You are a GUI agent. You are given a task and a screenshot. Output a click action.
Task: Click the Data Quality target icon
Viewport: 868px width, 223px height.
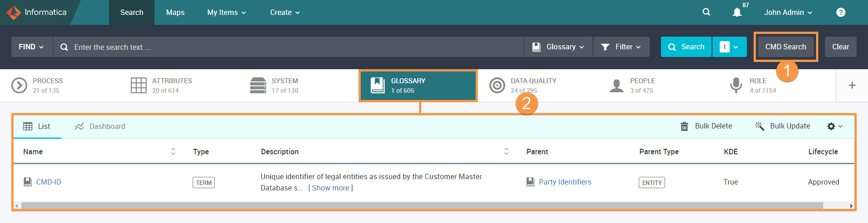[497, 85]
